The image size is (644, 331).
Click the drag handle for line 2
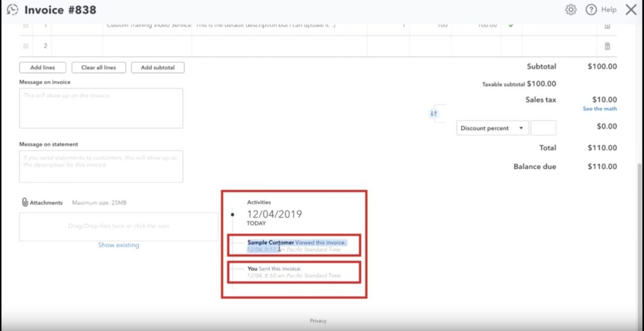(26, 46)
